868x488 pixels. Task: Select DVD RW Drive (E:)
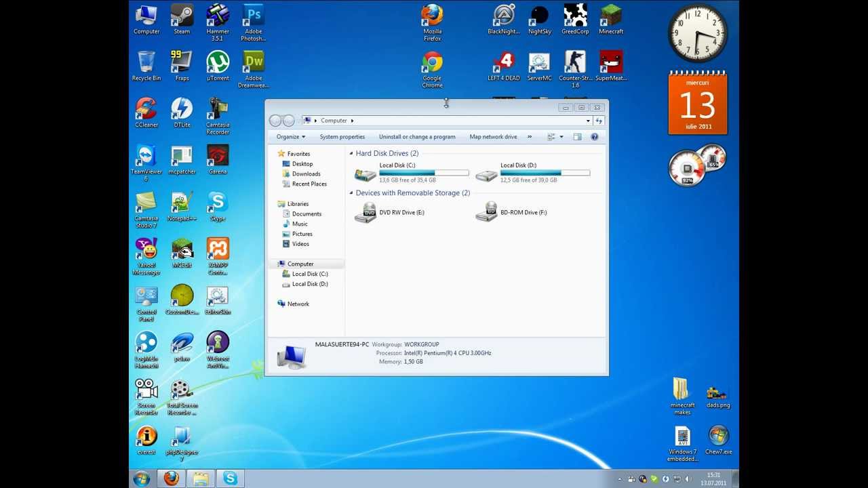point(390,213)
